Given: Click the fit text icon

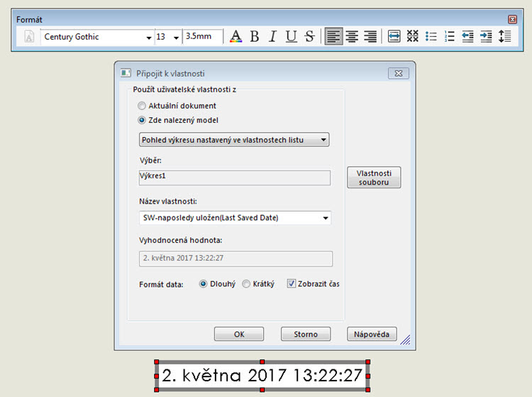Looking at the screenshot, I should pos(394,36).
